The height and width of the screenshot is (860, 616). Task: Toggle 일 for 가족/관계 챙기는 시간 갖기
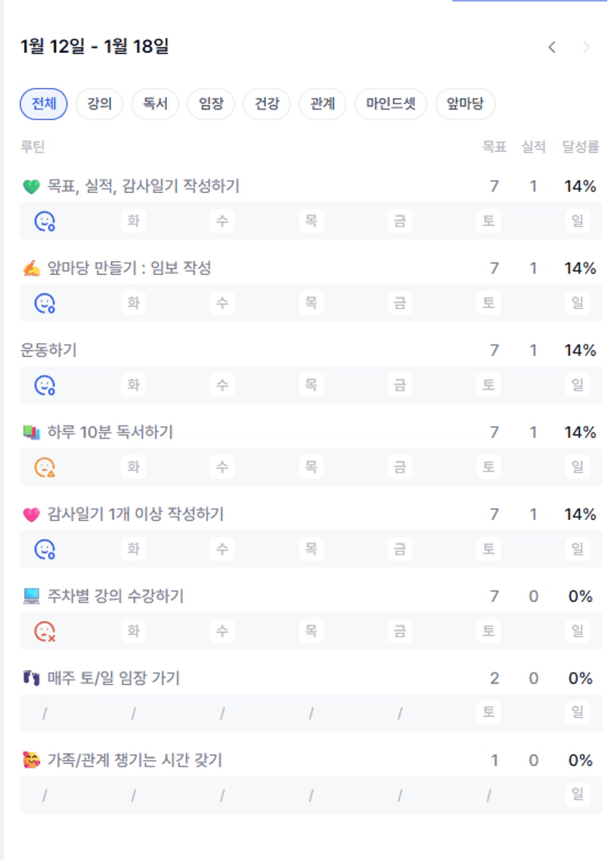coord(577,794)
